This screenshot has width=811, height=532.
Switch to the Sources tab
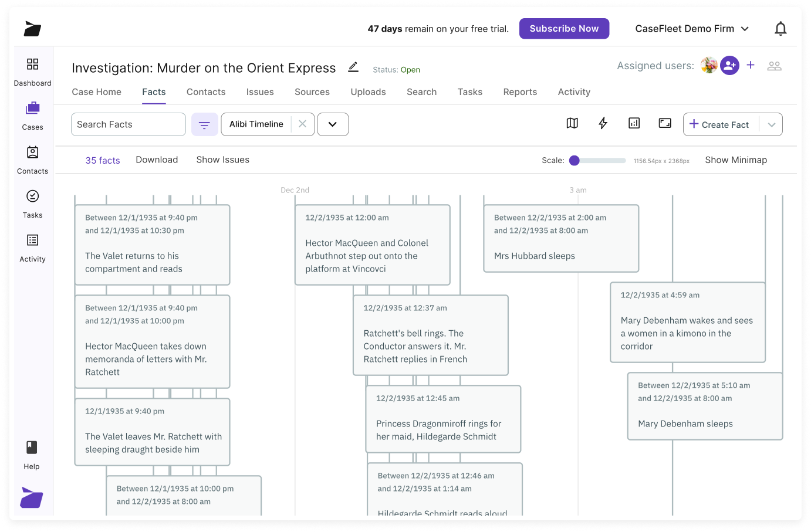point(312,92)
